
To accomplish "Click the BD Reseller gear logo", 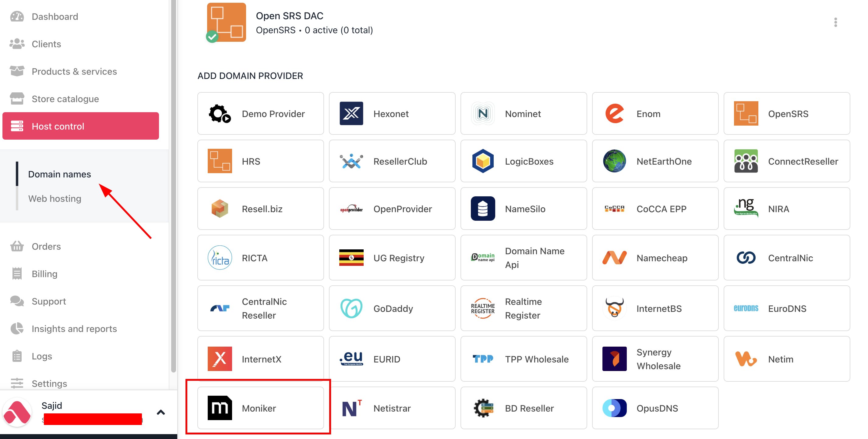I will tap(483, 408).
